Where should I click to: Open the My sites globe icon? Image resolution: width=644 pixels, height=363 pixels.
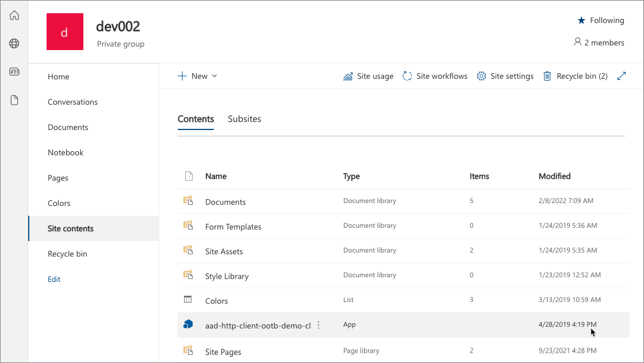[x=14, y=44]
